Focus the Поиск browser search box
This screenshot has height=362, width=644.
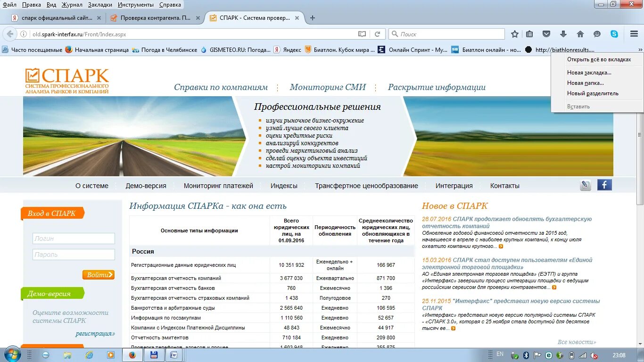point(446,34)
